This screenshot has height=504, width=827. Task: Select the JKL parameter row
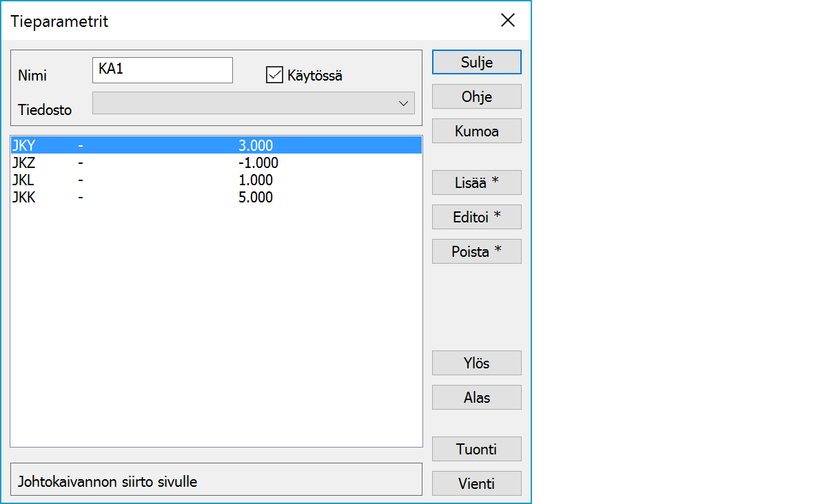click(216, 180)
